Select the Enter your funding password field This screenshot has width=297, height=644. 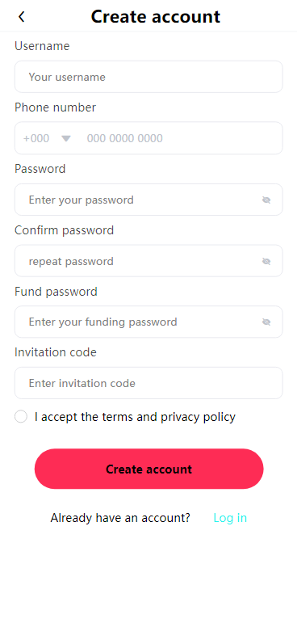click(148, 322)
